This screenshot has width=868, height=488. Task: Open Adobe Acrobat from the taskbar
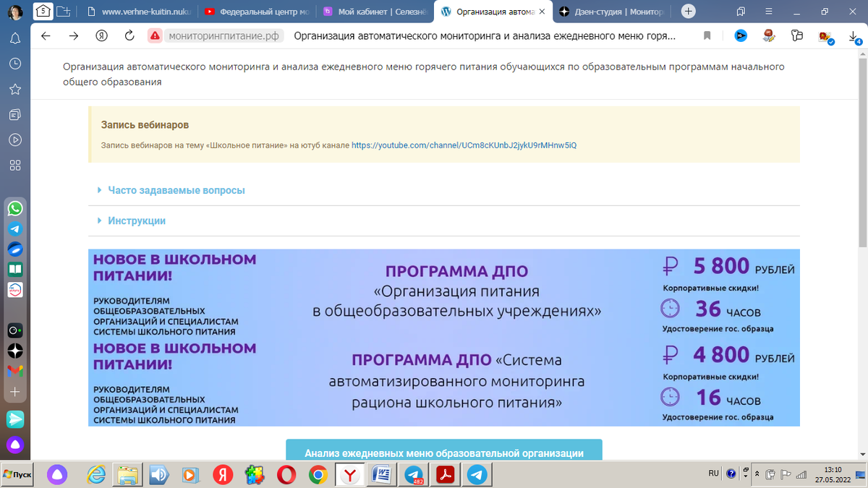[445, 475]
